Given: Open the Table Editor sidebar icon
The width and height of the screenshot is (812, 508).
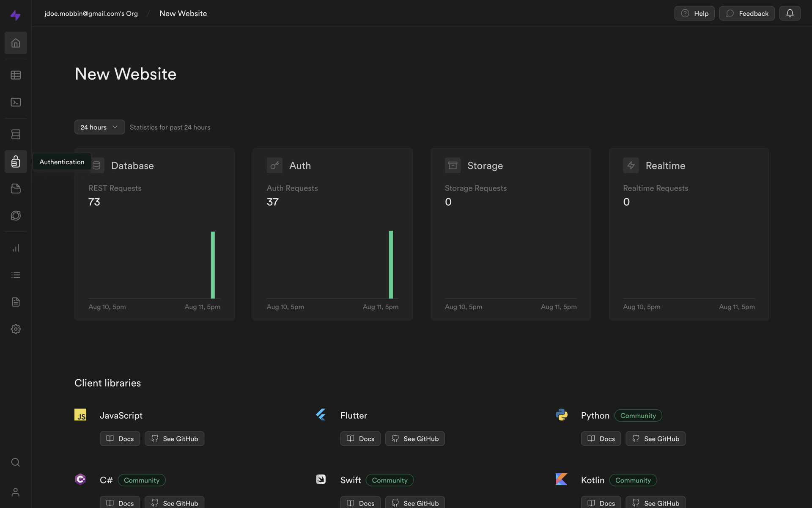Looking at the screenshot, I should click(16, 75).
